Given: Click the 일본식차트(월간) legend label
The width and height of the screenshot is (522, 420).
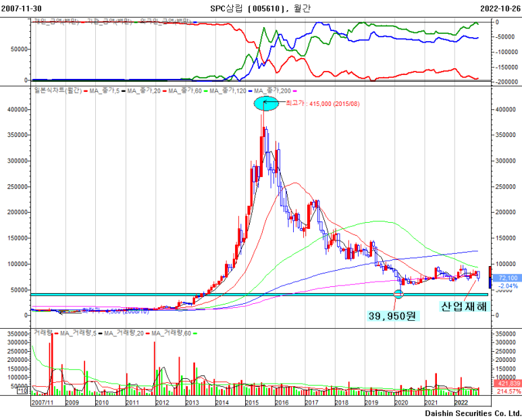Looking at the screenshot, I should coord(58,90).
